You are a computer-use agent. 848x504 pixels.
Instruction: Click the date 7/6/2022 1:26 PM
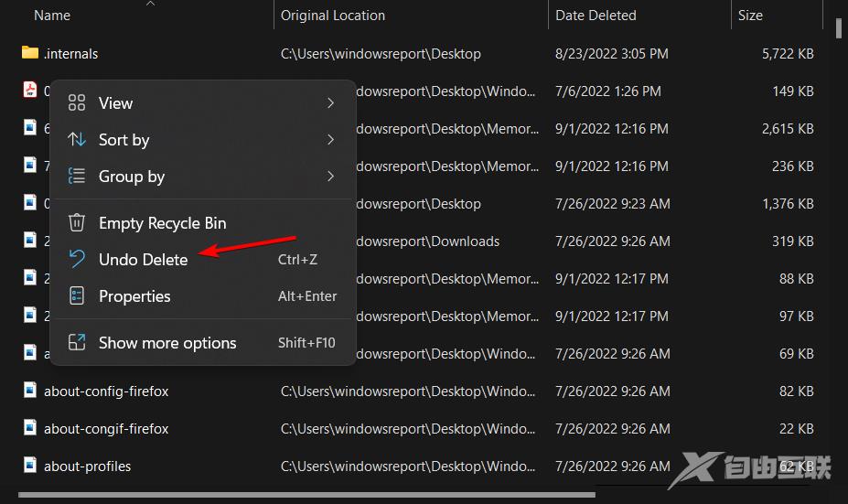click(608, 91)
